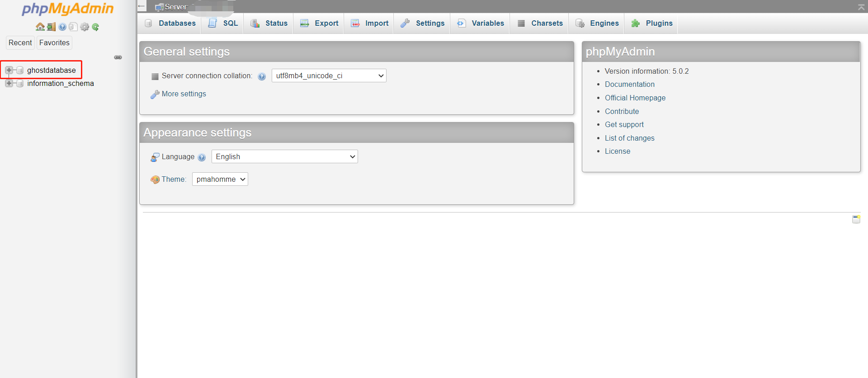Click help icon beside Server connection collation
Viewport: 868px width, 378px height.
[x=262, y=76]
